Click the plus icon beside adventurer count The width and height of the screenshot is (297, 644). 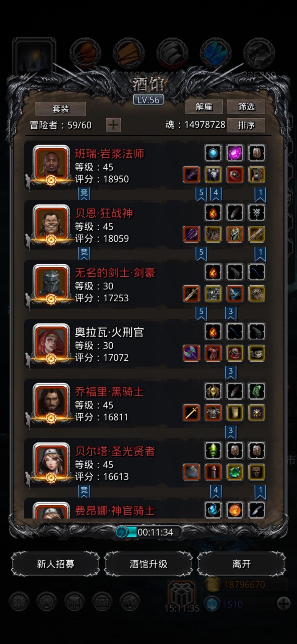113,125
